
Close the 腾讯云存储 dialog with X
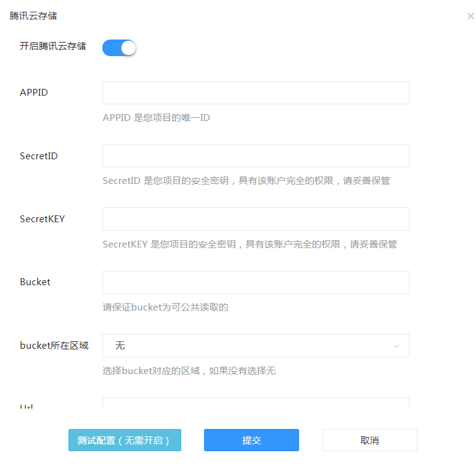click(x=471, y=16)
